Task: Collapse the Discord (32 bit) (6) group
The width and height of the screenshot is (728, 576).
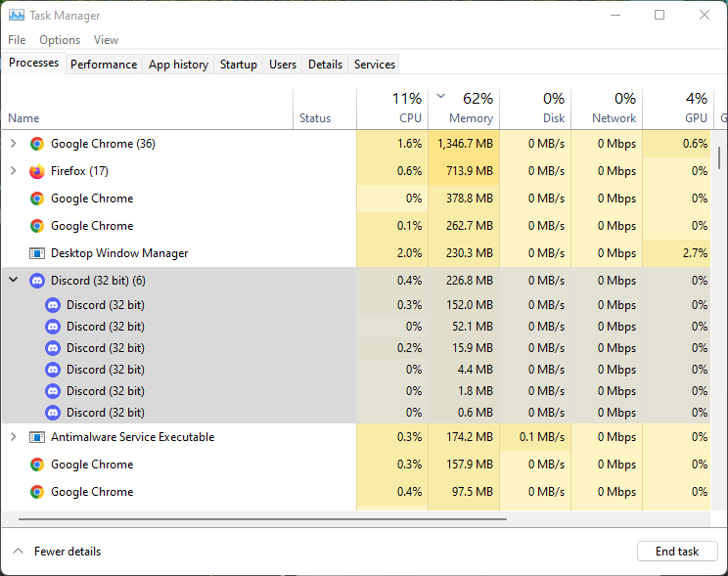Action: click(x=14, y=280)
